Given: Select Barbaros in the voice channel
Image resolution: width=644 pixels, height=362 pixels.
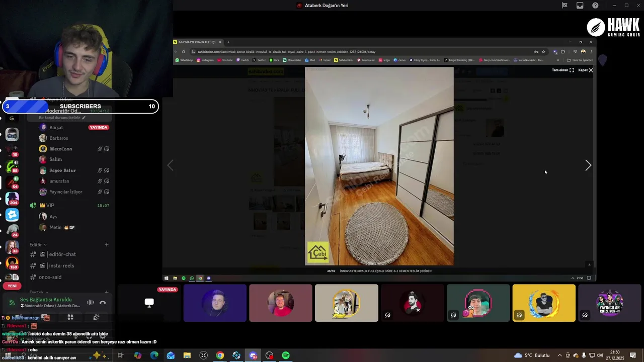Looking at the screenshot, I should [74, 138].
